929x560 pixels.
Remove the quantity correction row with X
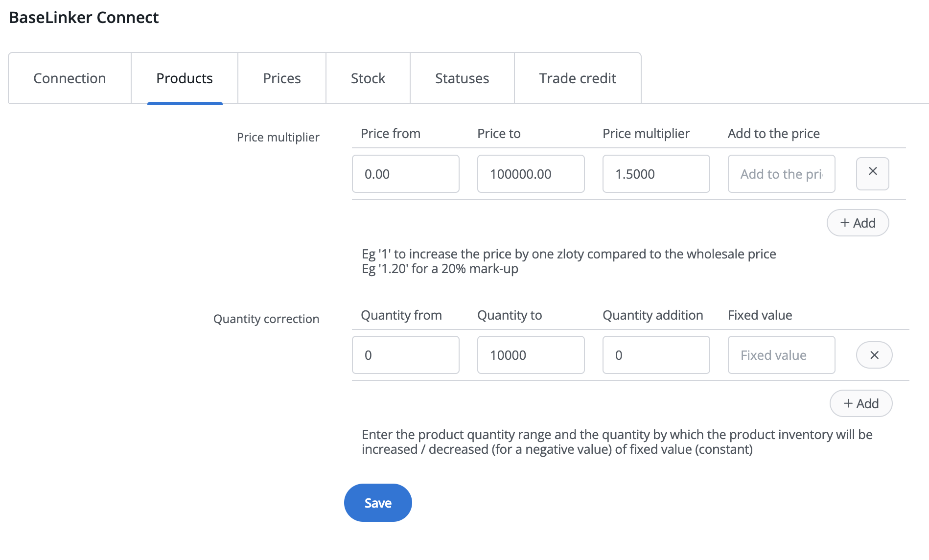pyautogui.click(x=874, y=355)
